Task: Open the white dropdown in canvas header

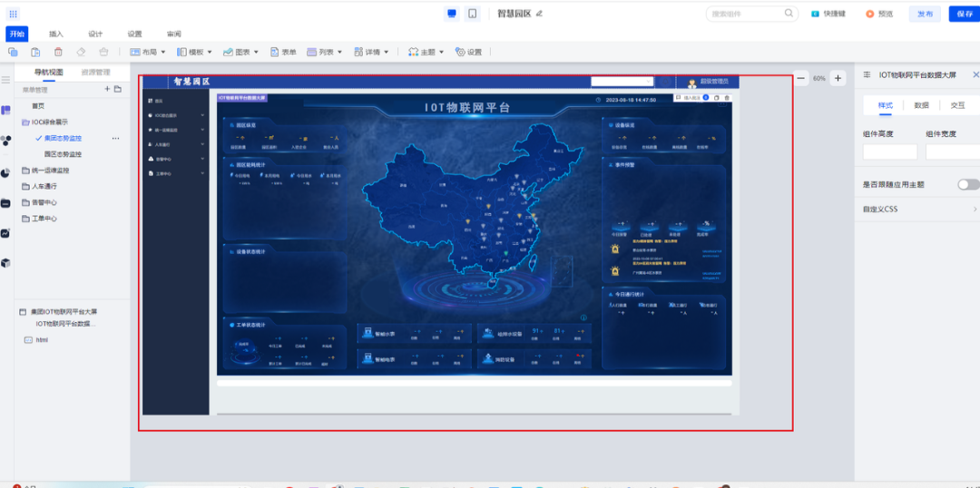Action: coord(622,82)
